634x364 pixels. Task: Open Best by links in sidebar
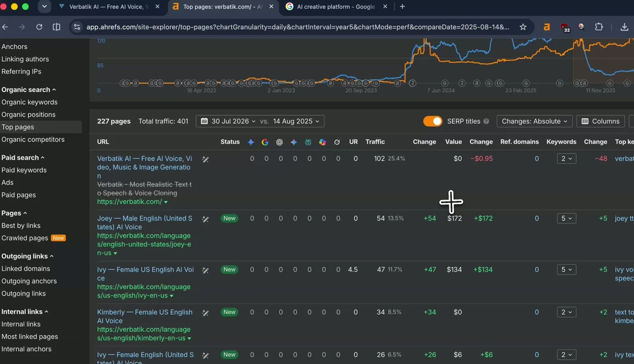pos(21,225)
